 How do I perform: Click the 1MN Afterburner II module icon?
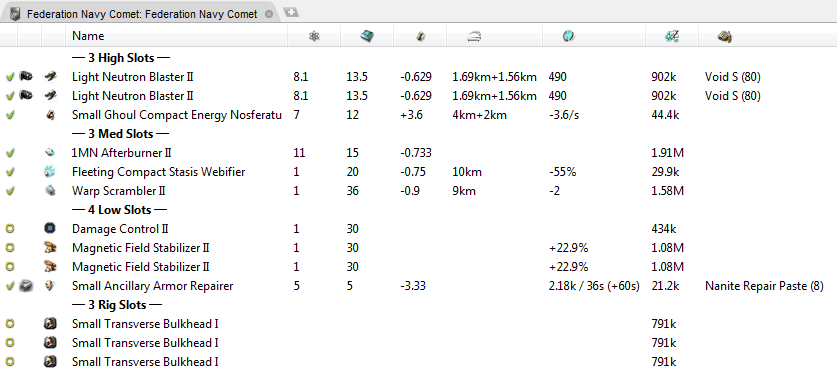pos(50,153)
